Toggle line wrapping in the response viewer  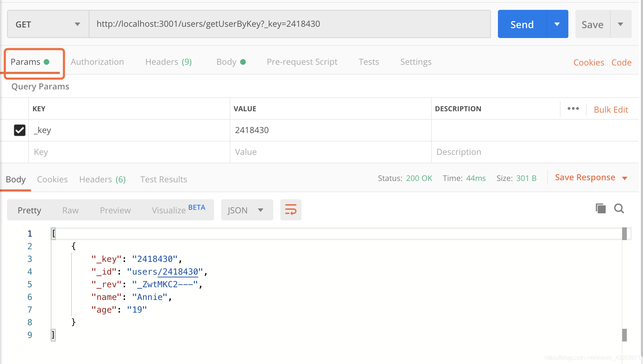click(291, 209)
